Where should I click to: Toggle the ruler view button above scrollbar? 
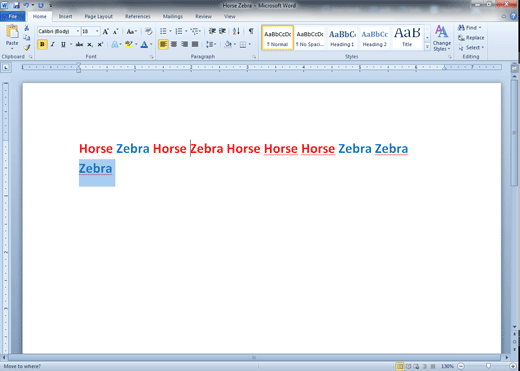point(514,68)
